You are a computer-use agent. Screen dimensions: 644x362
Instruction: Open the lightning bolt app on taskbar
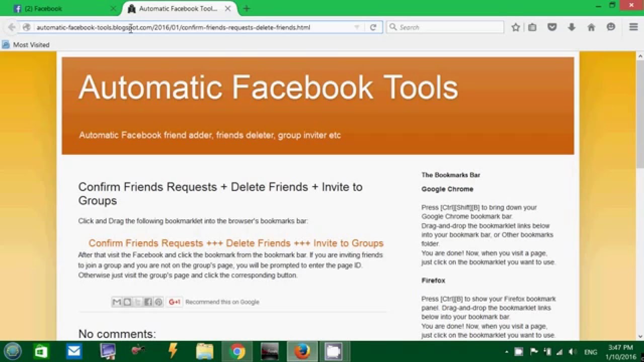click(x=173, y=351)
